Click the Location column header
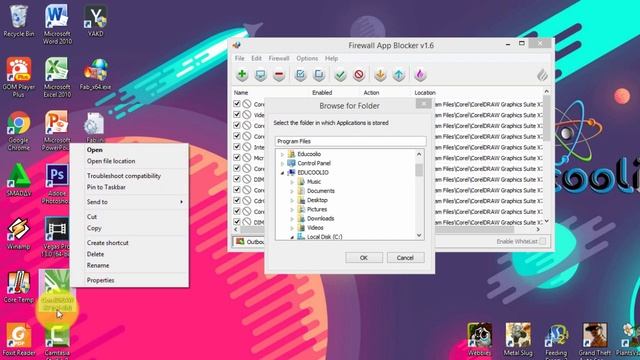Screen dimensions: 640x360 425,93
